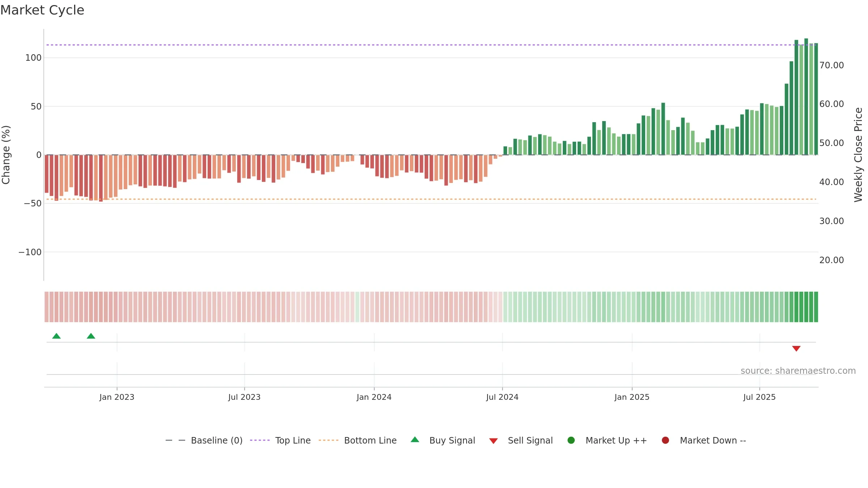Click the second buy signal triangle before Jan 2023
868x488 pixels.
[x=91, y=336]
